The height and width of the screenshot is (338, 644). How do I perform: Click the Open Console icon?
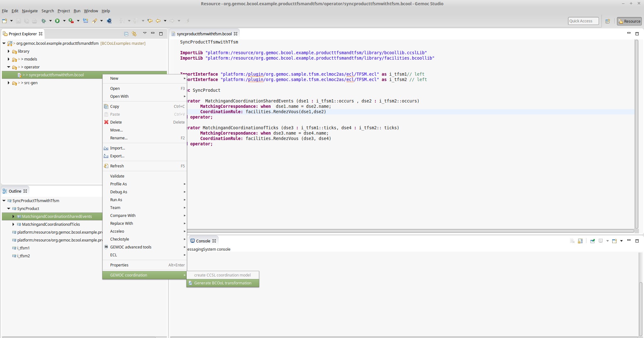[x=614, y=241]
